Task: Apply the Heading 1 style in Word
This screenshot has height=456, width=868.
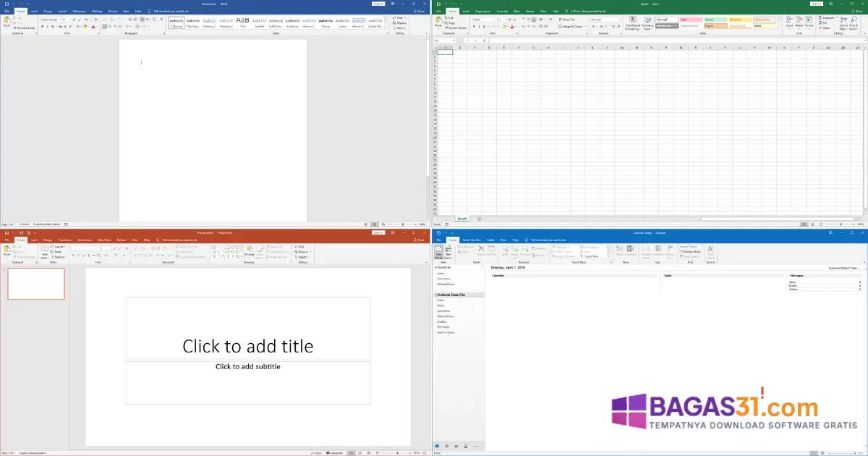Action: [210, 23]
